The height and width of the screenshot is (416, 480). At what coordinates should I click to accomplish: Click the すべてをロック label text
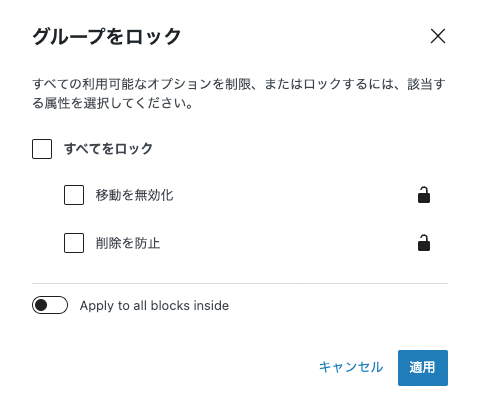(x=108, y=149)
